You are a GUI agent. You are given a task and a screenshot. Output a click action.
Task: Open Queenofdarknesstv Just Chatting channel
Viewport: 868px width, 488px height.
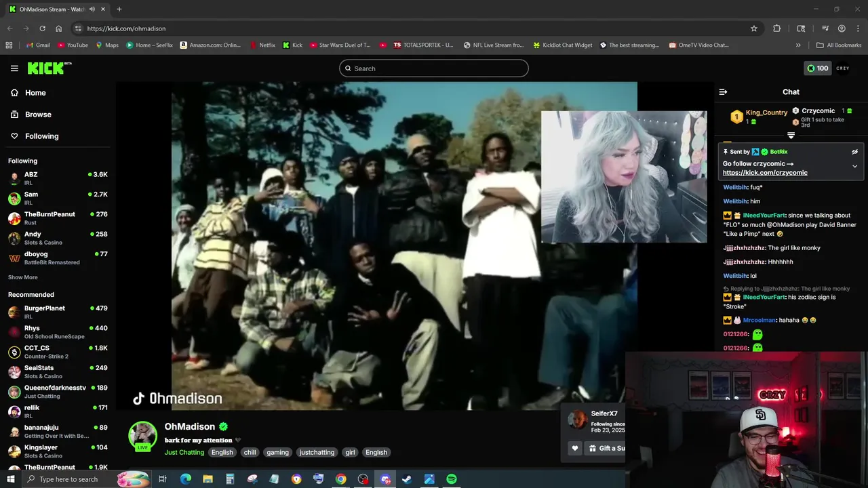[x=58, y=392]
